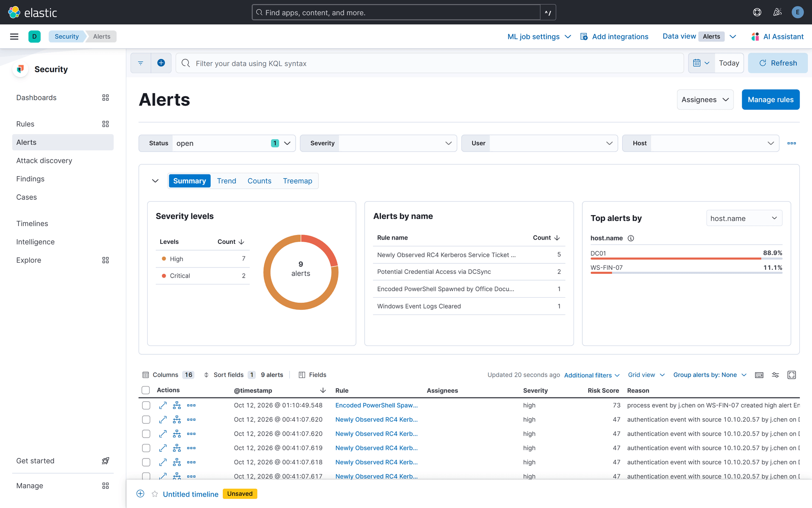Open keyboard shortcuts icon in table toolbar
Image resolution: width=812 pixels, height=508 pixels.
(x=759, y=375)
